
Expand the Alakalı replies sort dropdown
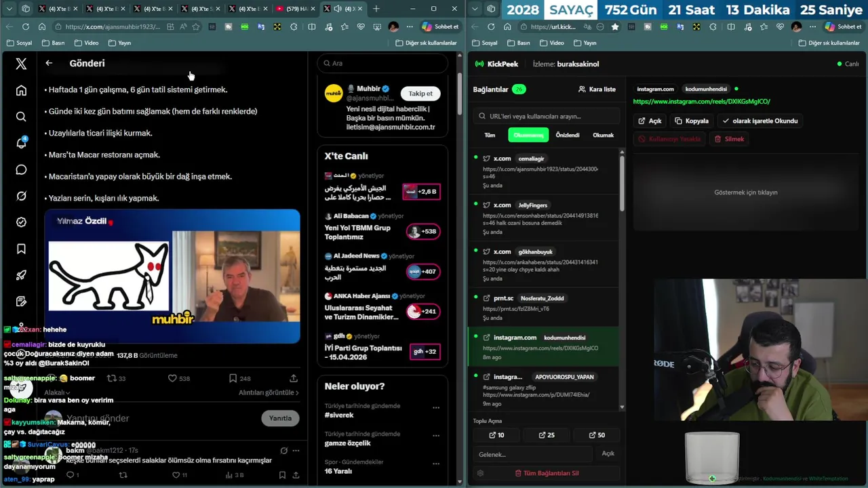click(x=57, y=392)
